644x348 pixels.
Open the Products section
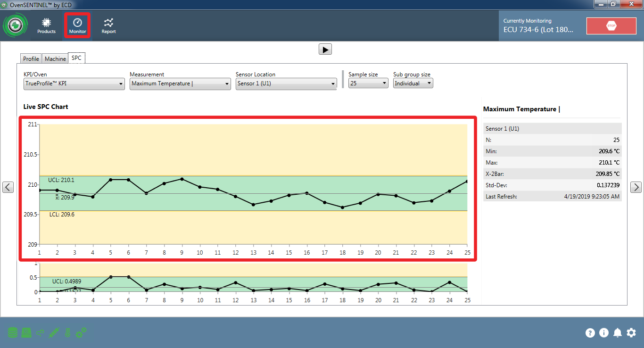pyautogui.click(x=46, y=26)
